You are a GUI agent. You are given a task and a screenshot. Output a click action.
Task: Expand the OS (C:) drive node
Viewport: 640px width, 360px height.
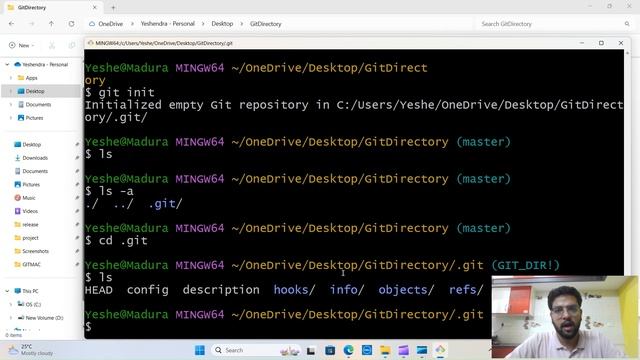point(11,304)
